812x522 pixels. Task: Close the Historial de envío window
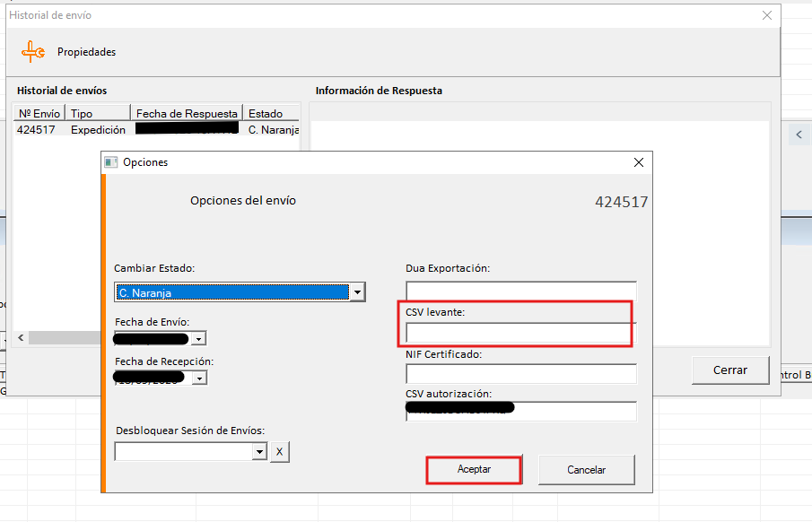coord(767,15)
